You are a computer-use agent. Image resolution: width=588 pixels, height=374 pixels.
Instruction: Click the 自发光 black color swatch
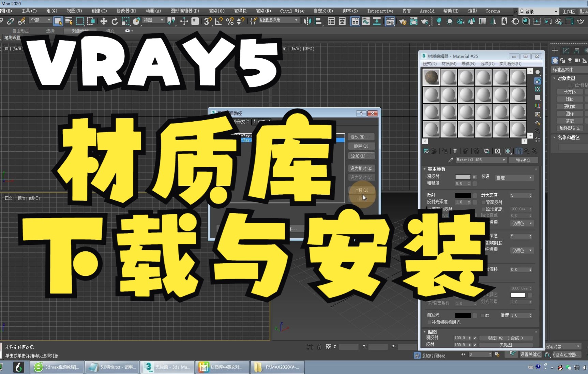(463, 315)
